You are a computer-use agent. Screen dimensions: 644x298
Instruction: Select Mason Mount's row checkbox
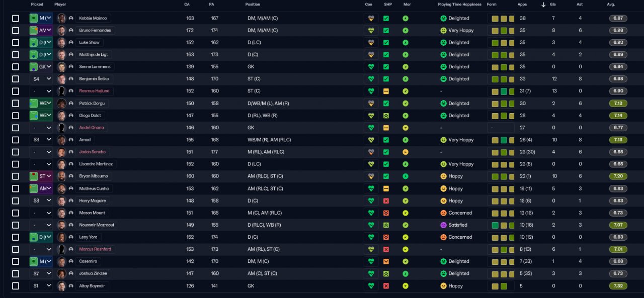(x=16, y=213)
